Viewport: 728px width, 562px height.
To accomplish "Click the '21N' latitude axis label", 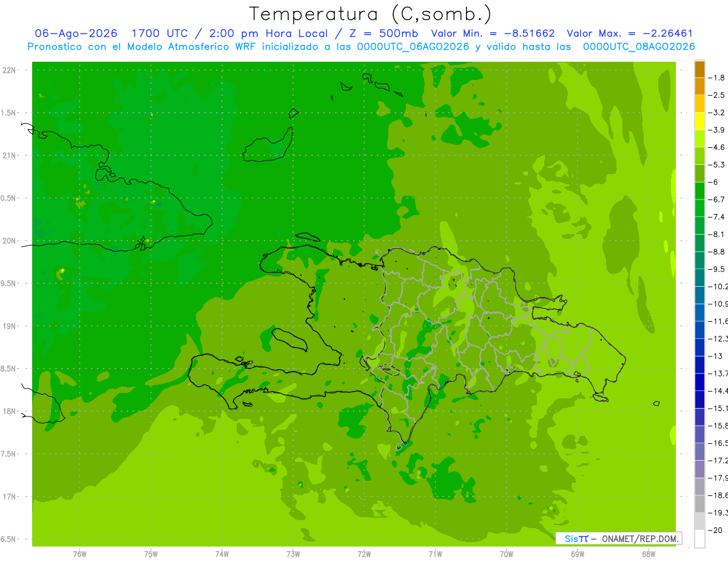I will click(x=10, y=156).
